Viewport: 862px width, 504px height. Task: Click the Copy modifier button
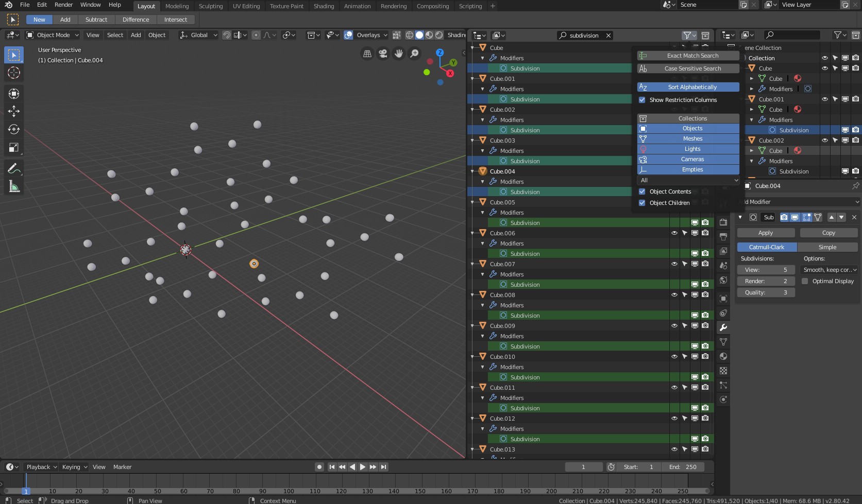(x=829, y=233)
